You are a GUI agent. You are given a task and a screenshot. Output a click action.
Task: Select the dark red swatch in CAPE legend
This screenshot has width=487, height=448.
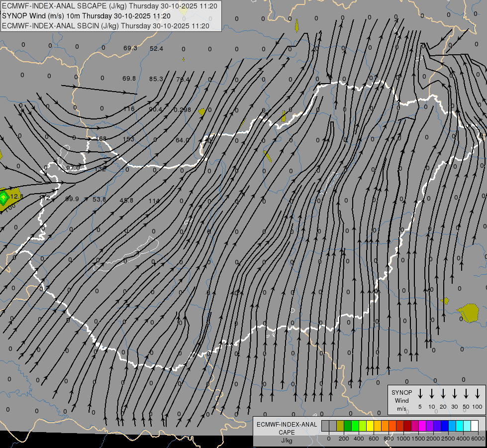point(407,426)
